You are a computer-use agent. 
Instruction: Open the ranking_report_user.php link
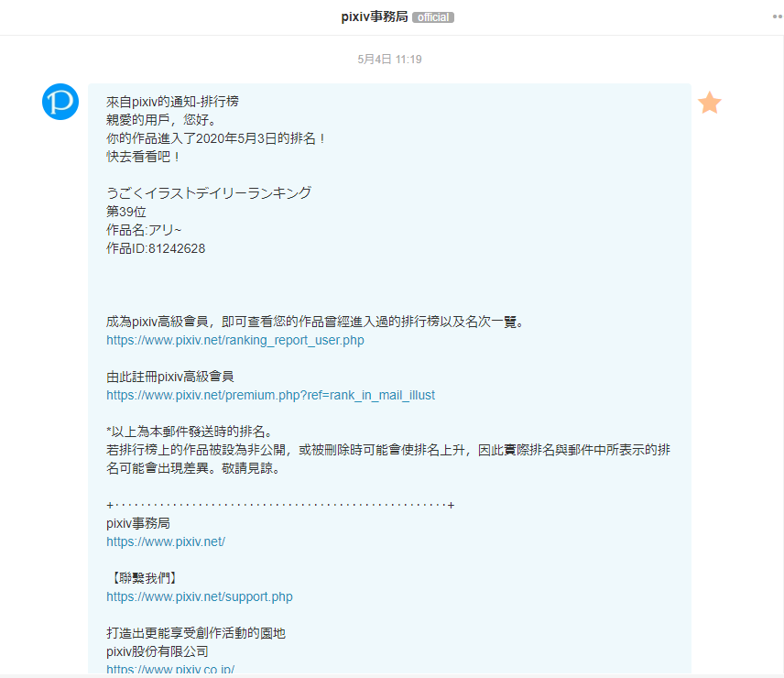(235, 340)
